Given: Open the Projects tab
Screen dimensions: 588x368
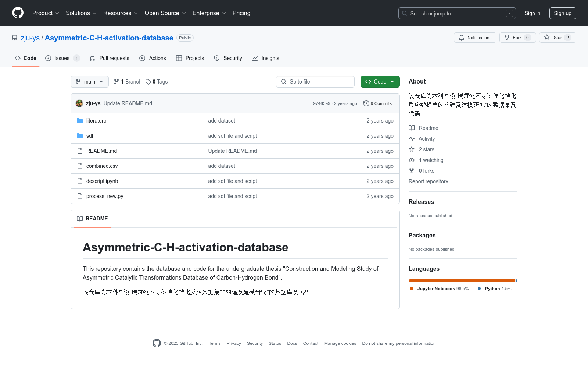Looking at the screenshot, I should point(190,58).
